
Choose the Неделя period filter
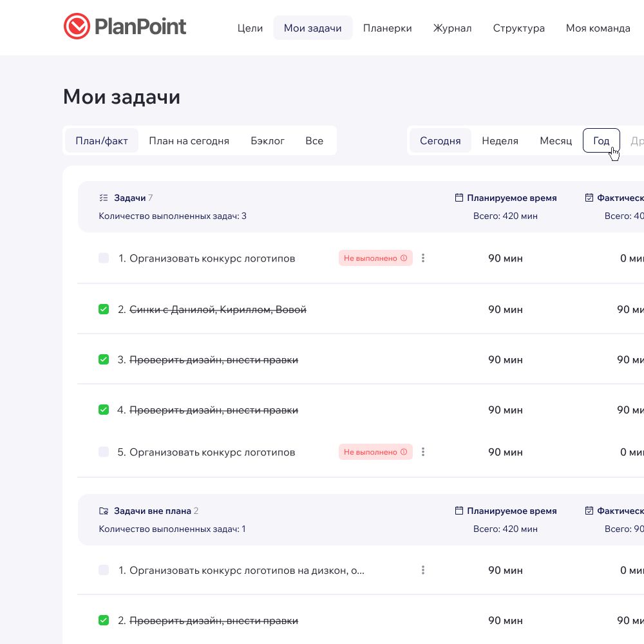pos(500,141)
